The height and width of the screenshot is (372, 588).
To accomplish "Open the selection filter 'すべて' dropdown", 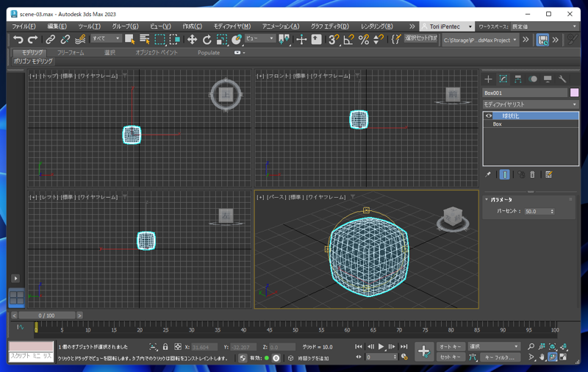I will (106, 38).
